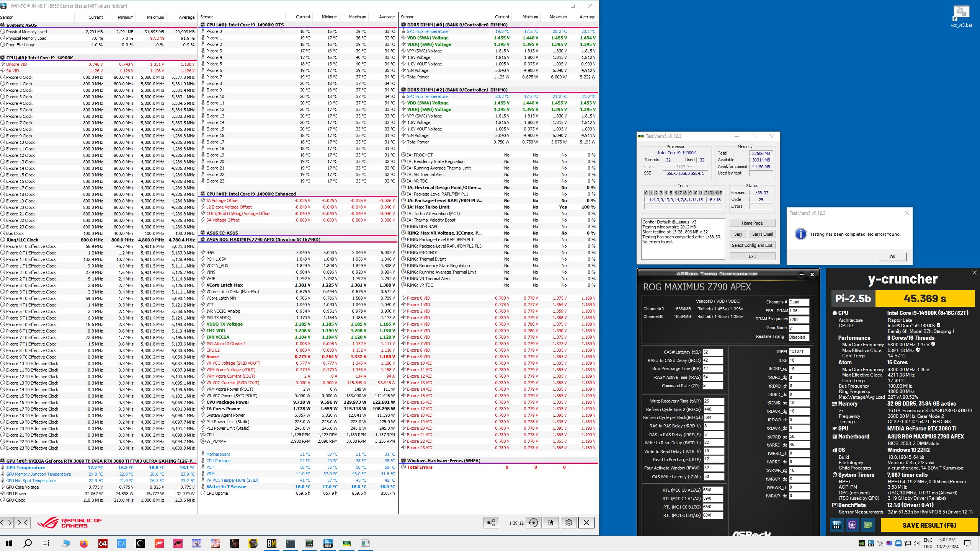This screenshot has height=551, width=980.
Task: Select the Water In T Sensor row
Action: (299, 487)
